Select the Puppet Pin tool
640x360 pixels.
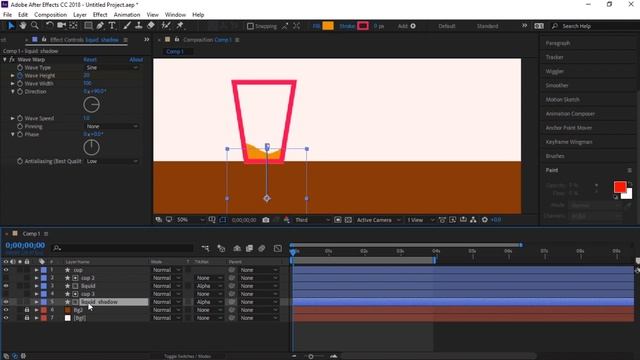pyautogui.click(x=180, y=26)
